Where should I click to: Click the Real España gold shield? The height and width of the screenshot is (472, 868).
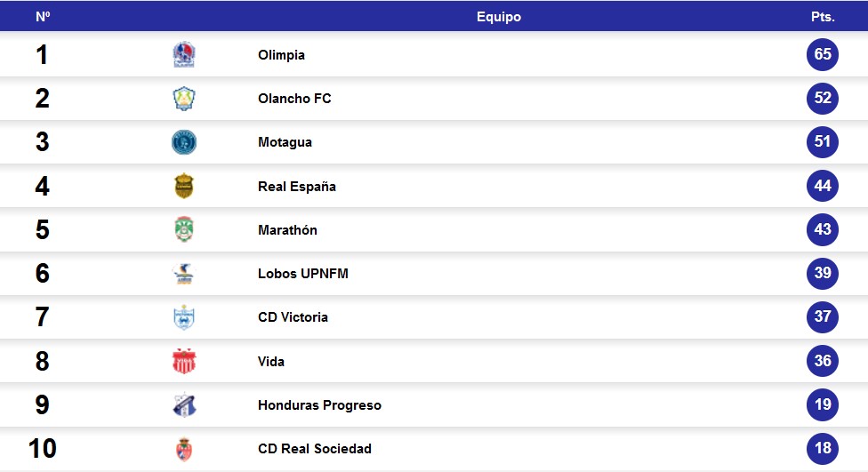click(184, 186)
